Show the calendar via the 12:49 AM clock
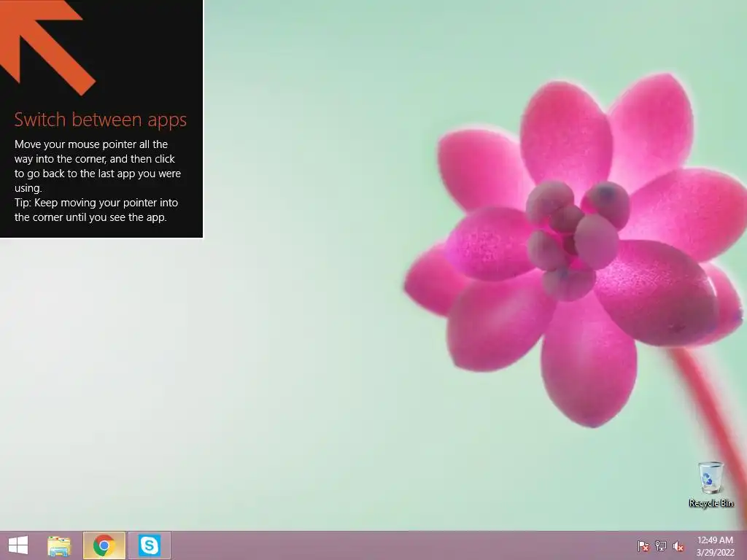This screenshot has height=560, width=747. [715, 546]
